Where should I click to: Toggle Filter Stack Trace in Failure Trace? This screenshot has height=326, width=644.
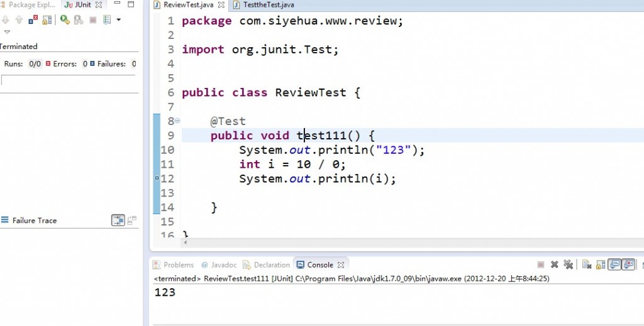tap(118, 220)
